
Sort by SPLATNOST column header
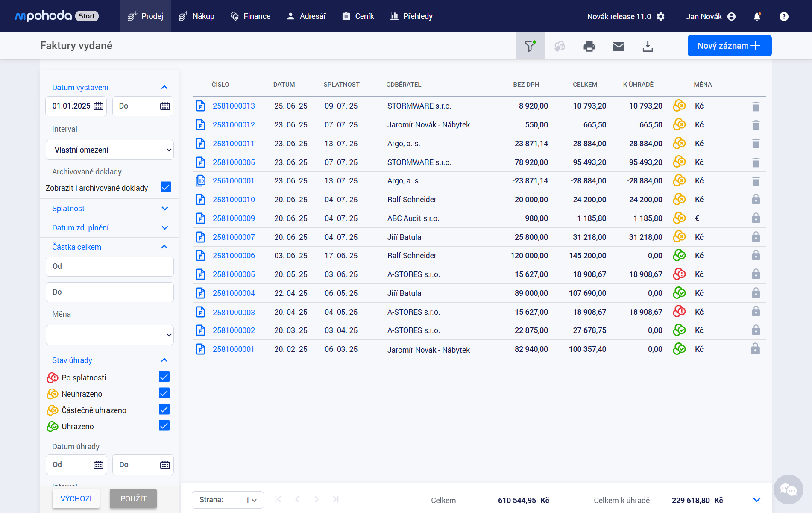coord(341,85)
